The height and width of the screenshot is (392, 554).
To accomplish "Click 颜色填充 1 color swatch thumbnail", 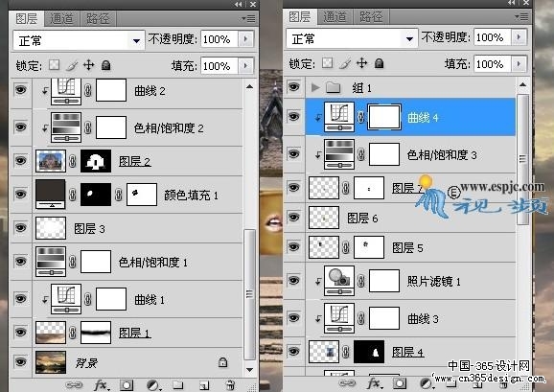I will (51, 194).
